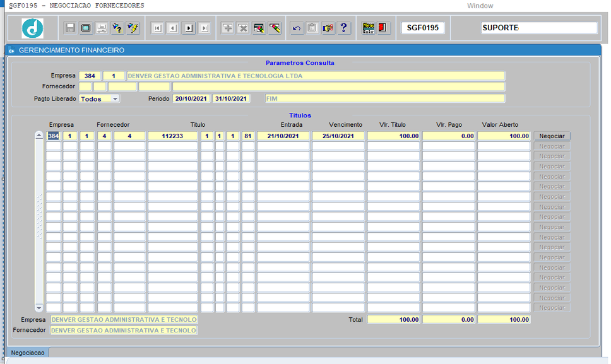Click the titles list scroll-down arrow
This screenshot has height=364, width=611.
pos(39,308)
